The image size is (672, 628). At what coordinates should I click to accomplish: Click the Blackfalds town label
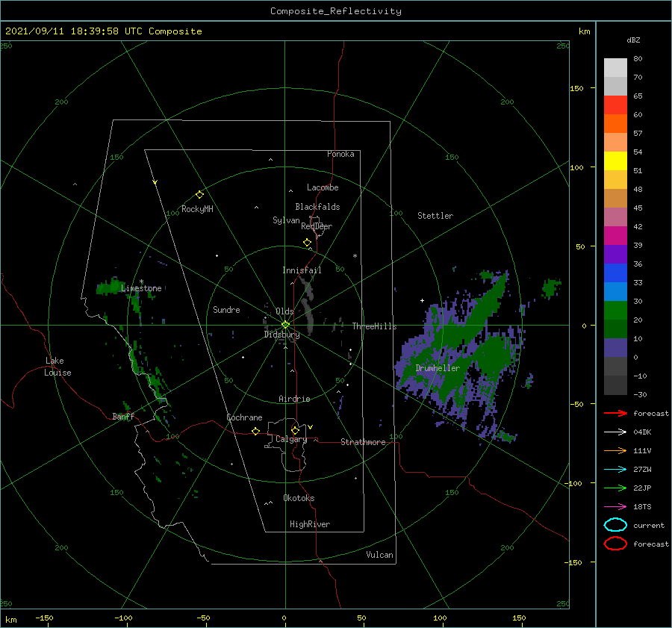(x=317, y=207)
